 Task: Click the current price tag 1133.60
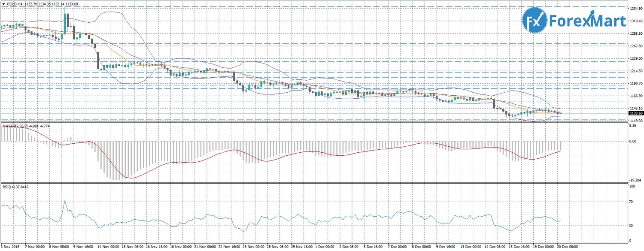[635, 113]
